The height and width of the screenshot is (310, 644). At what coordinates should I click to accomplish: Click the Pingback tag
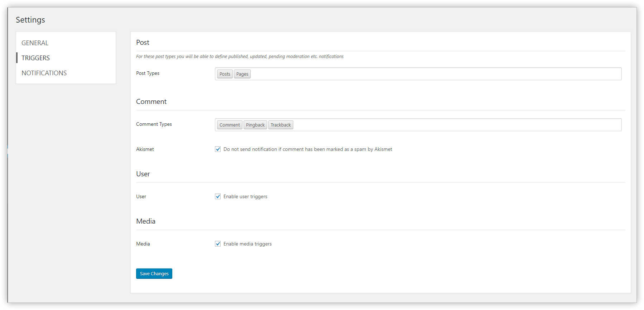[x=255, y=125]
